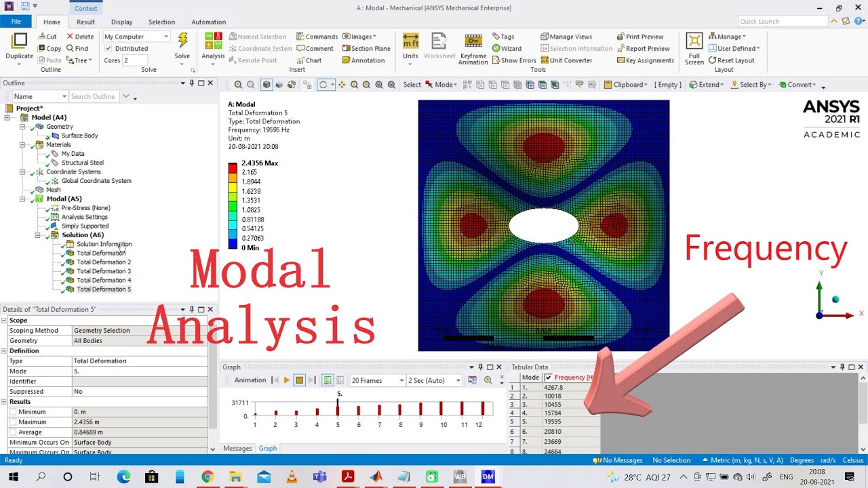Screen dimensions: 868x488
Task: Open the File tab
Action: [15, 22]
